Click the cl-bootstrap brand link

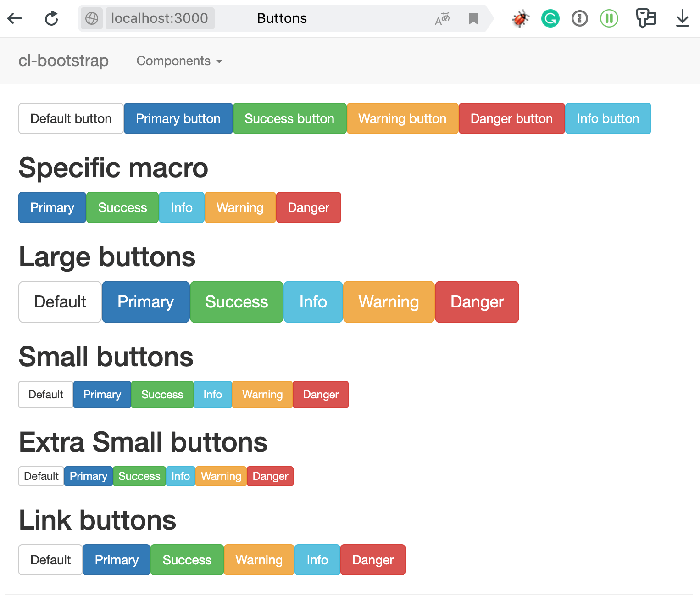tap(64, 61)
